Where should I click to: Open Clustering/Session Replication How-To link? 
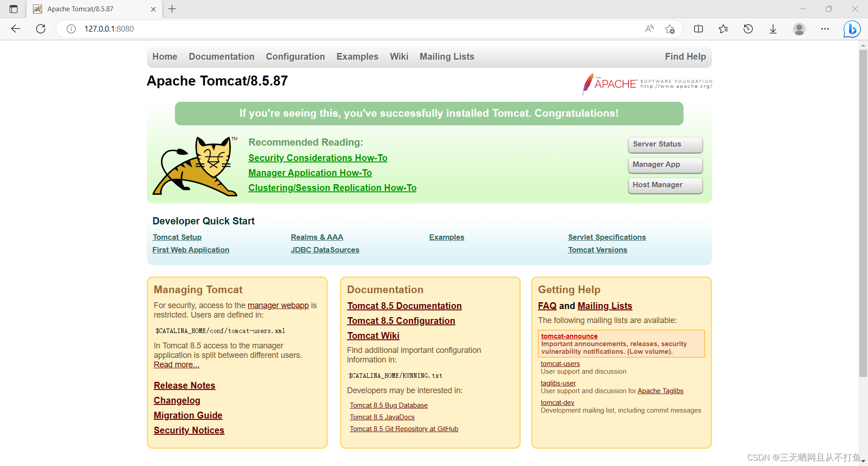332,188
